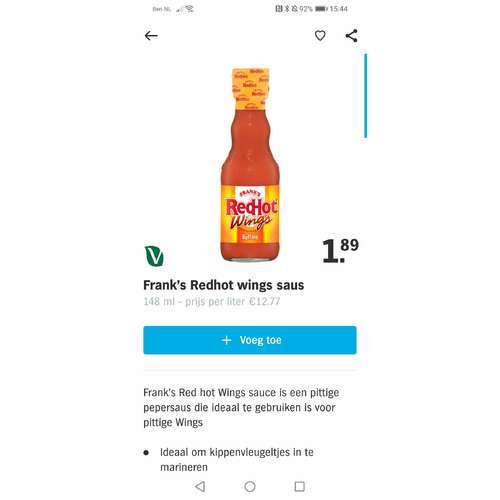Open the share icon
This screenshot has width=500, height=500.
coord(351,35)
